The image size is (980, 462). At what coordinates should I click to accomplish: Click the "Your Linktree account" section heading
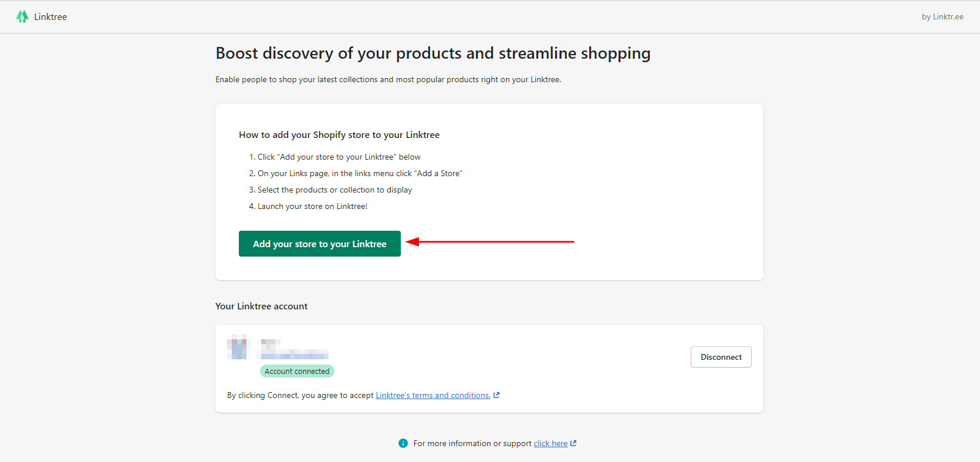coord(261,306)
